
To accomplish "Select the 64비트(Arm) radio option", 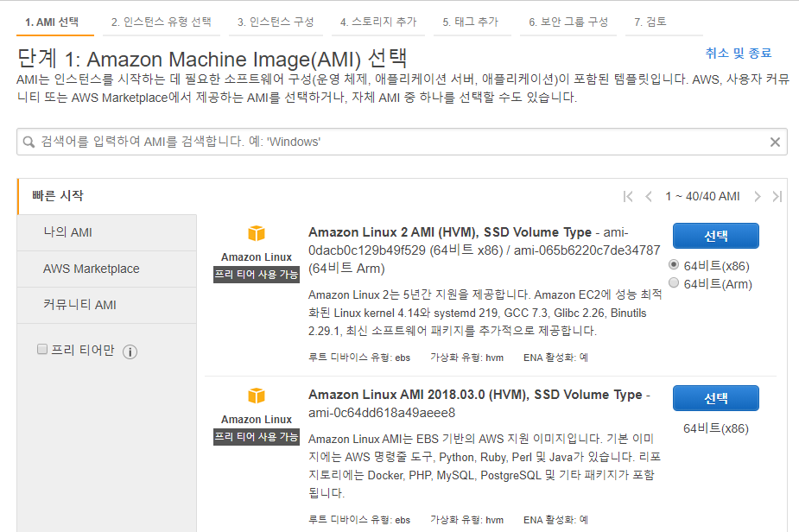I will point(674,282).
